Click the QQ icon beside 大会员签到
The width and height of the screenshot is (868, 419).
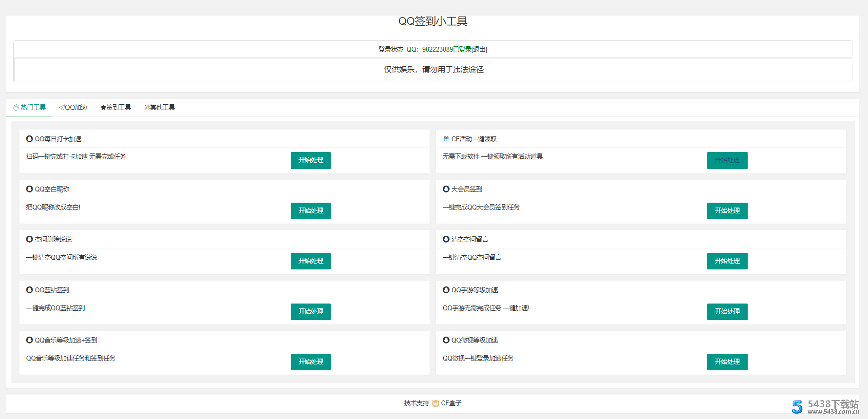tap(446, 189)
